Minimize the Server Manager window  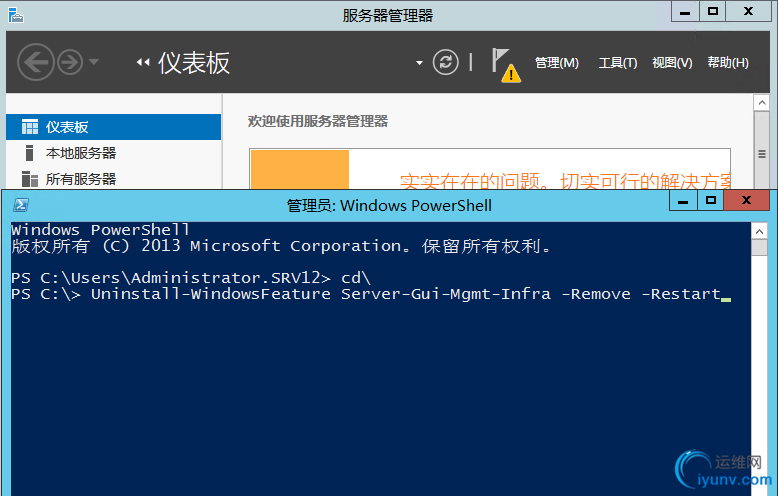pyautogui.click(x=687, y=12)
